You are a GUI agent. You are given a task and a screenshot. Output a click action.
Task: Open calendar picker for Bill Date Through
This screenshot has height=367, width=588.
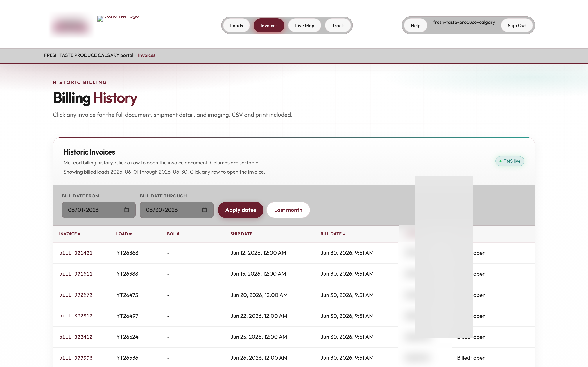(204, 210)
